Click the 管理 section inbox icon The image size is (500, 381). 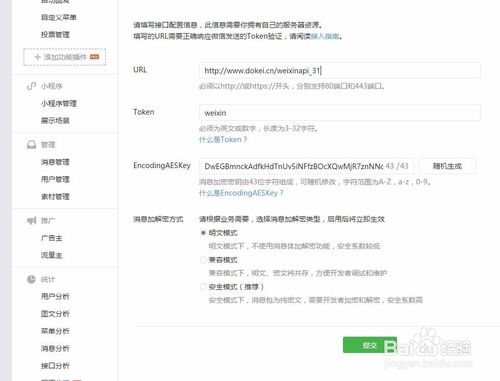click(31, 145)
